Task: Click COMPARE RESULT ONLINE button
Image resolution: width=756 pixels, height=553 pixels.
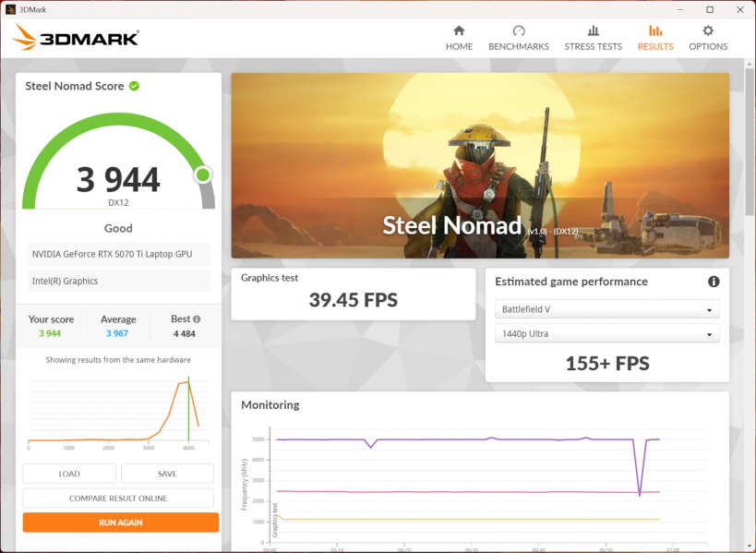Action: (x=118, y=499)
